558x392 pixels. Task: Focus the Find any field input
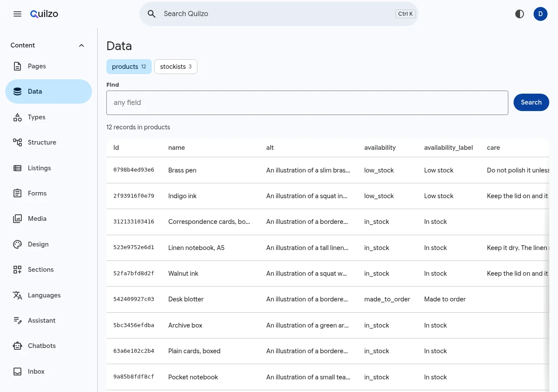pyautogui.click(x=307, y=103)
